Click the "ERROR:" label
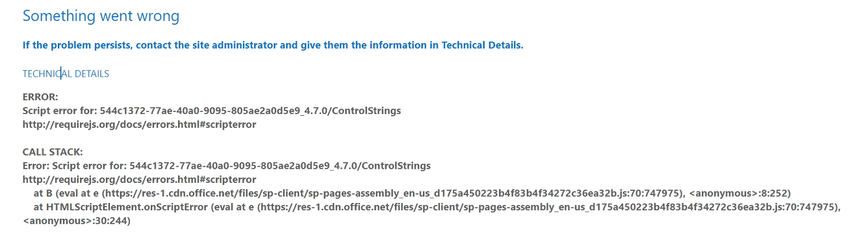Image resolution: width=868 pixels, height=244 pixels. tap(40, 97)
